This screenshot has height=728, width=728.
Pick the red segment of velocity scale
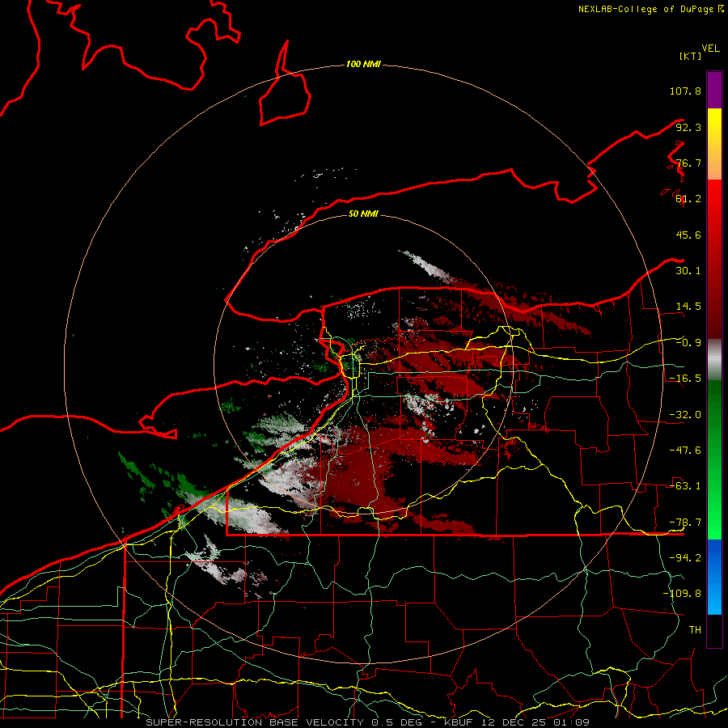point(714,259)
